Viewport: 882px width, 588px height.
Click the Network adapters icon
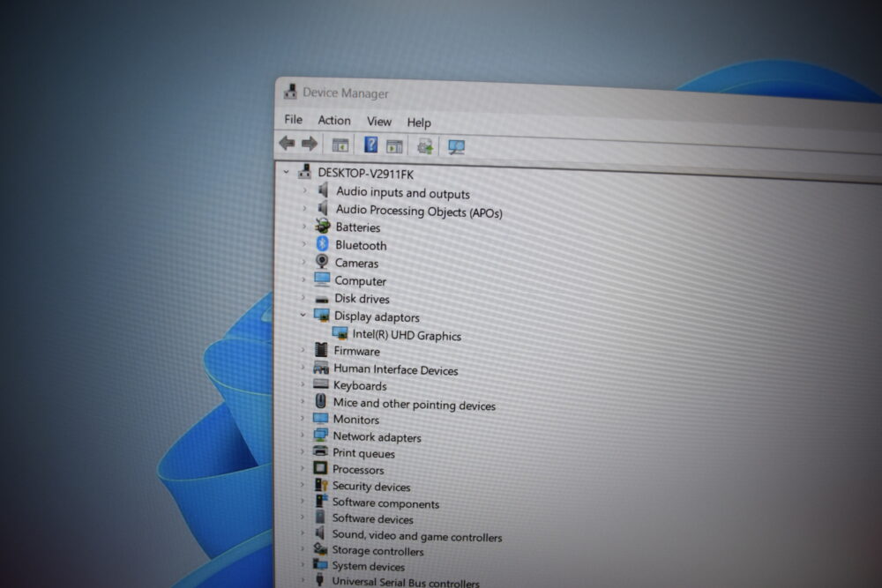click(321, 435)
